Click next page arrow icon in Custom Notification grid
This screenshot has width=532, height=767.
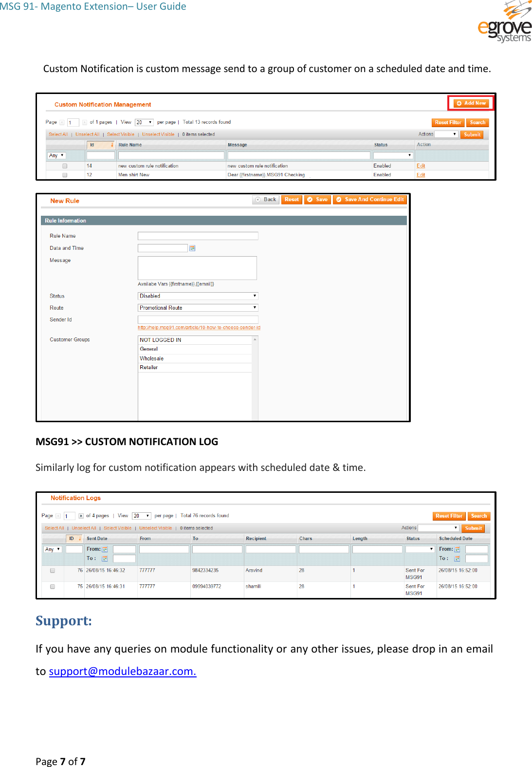click(x=85, y=122)
